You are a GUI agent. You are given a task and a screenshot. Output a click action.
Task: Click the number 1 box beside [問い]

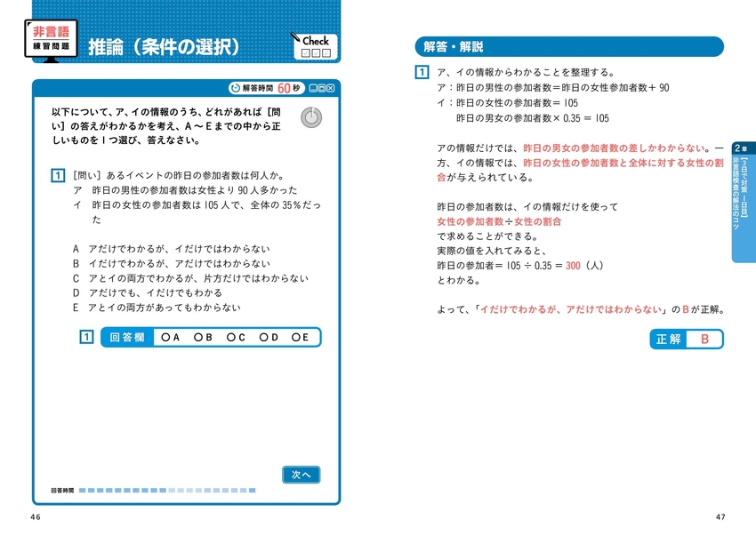(58, 175)
